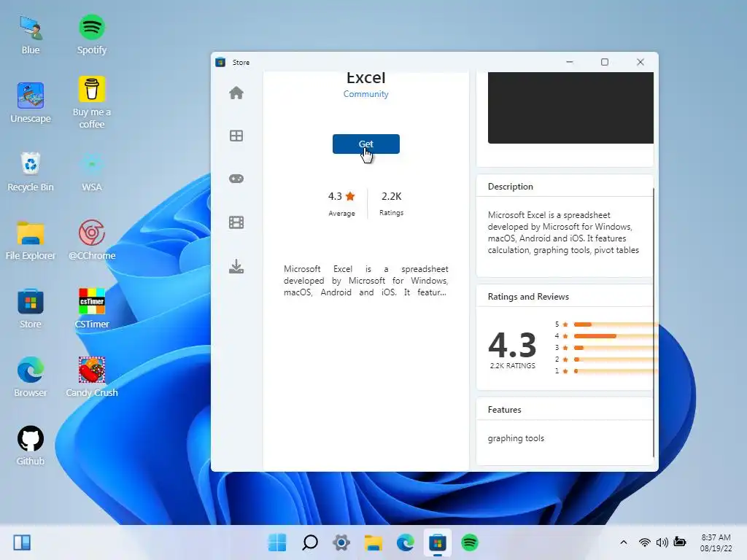Minimize the Store window

pyautogui.click(x=569, y=62)
